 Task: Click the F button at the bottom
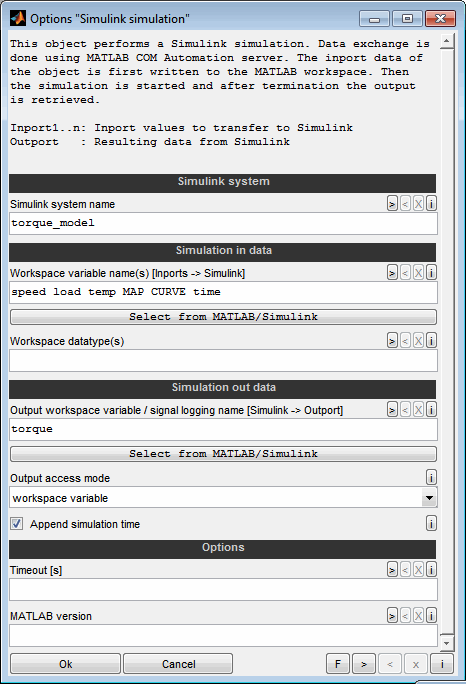338,664
